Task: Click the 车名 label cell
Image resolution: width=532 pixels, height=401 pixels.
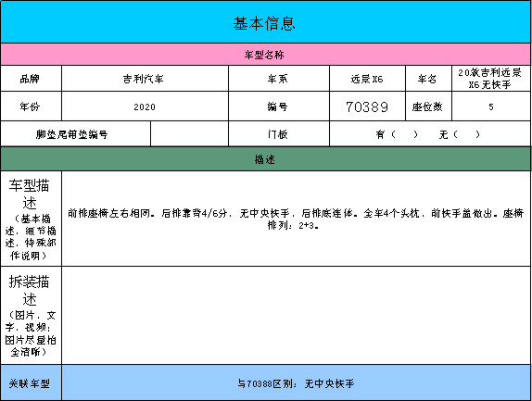Action: coord(428,79)
